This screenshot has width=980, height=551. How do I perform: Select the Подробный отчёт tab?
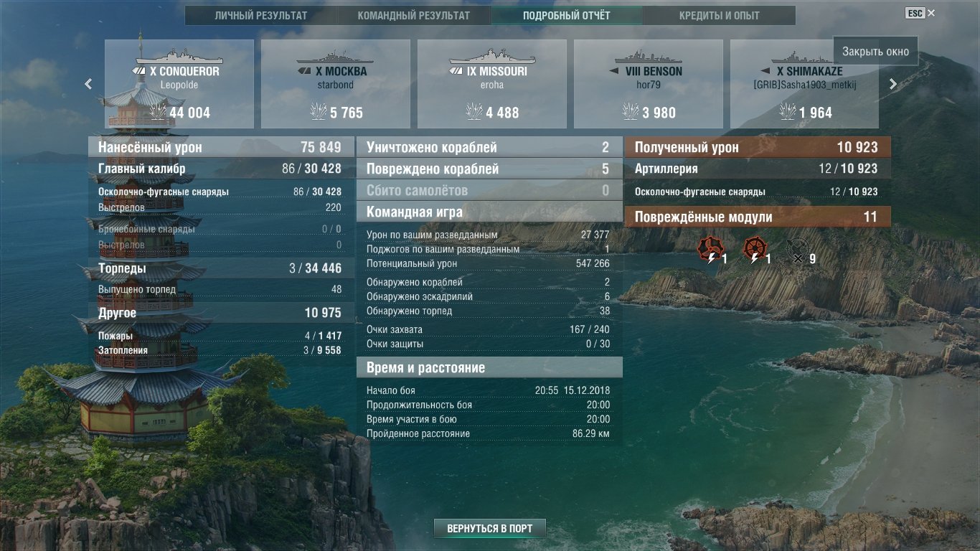[567, 15]
